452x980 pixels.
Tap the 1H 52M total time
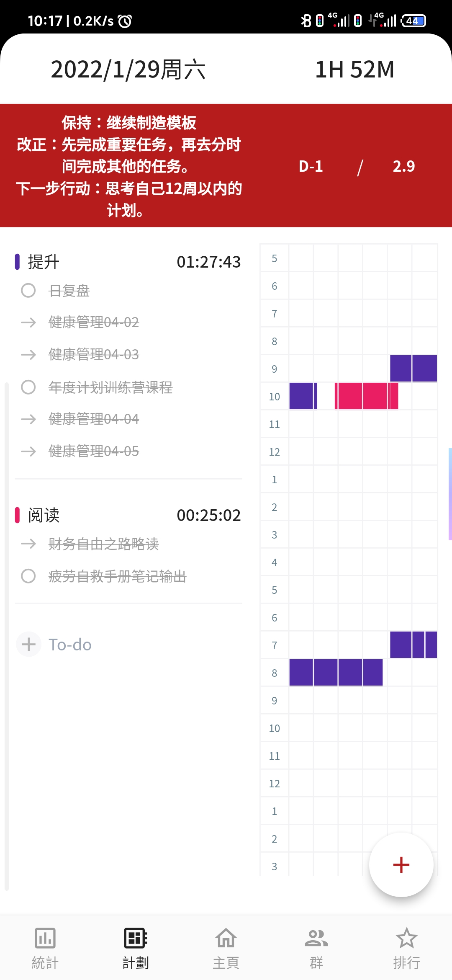354,69
